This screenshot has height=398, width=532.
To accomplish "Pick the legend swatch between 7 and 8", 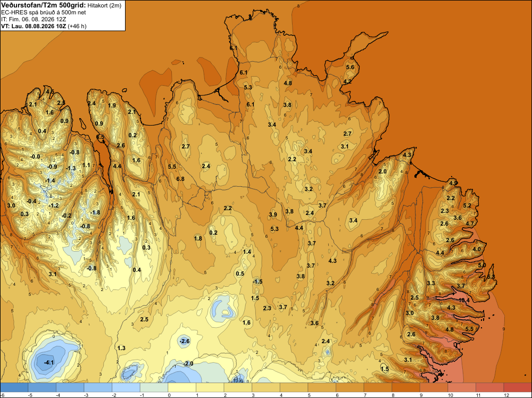I will pyautogui.click(x=378, y=387).
